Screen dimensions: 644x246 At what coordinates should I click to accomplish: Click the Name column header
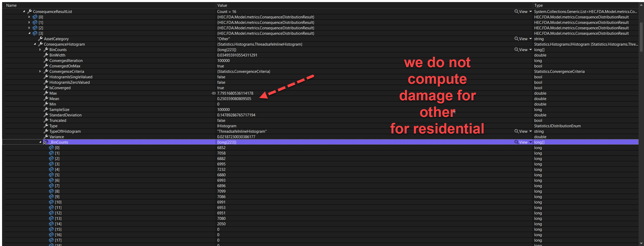click(x=12, y=5)
